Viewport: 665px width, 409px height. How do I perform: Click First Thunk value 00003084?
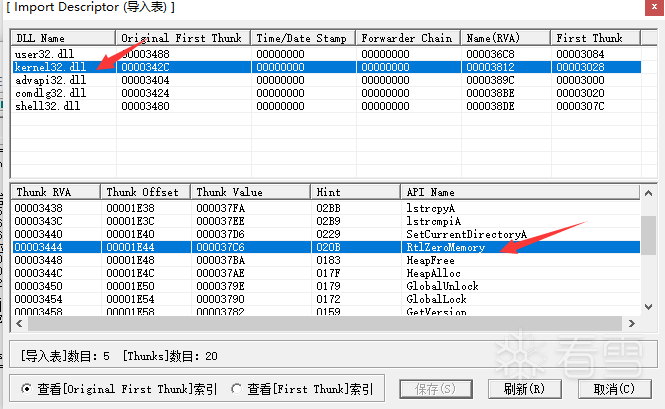pos(581,54)
